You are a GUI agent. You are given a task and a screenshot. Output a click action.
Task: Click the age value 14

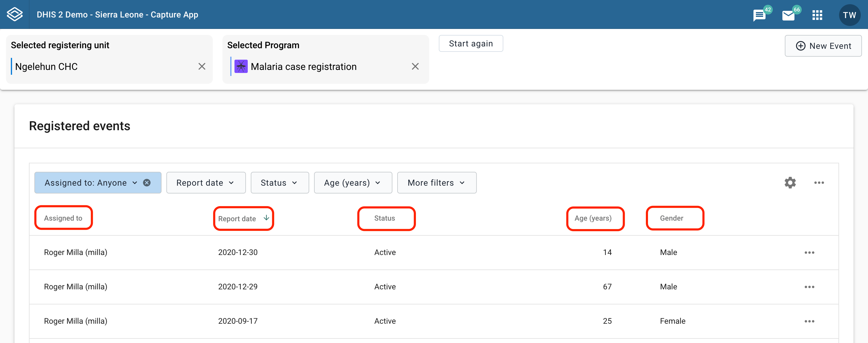tap(607, 252)
